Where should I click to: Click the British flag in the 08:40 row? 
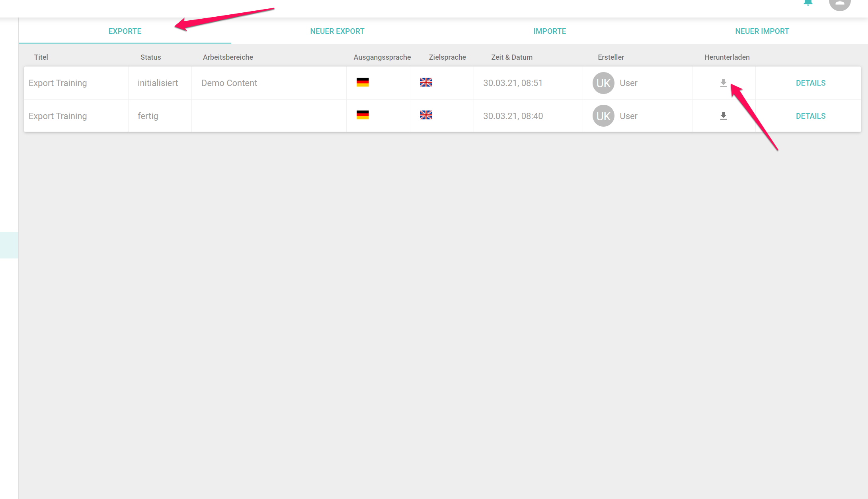point(426,115)
